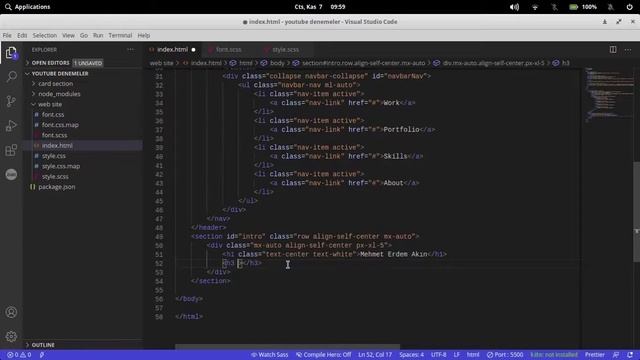Open the Manage settings gear
This screenshot has height=360, width=640.
coord(11,336)
